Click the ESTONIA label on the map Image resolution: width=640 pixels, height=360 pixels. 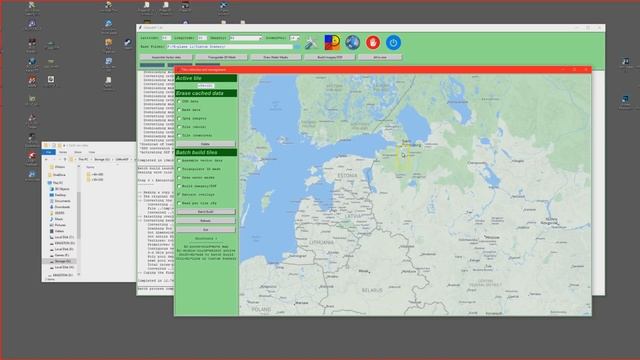point(347,176)
